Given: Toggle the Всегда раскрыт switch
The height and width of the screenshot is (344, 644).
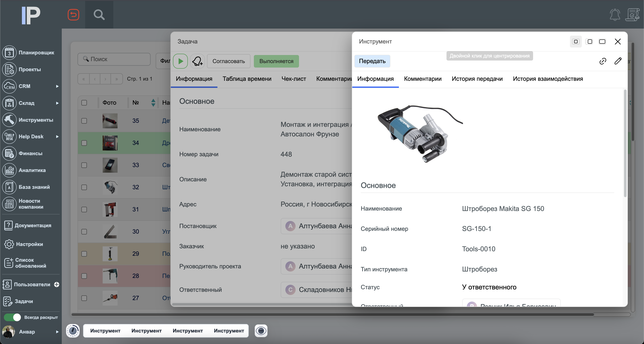Looking at the screenshot, I should 13,317.
